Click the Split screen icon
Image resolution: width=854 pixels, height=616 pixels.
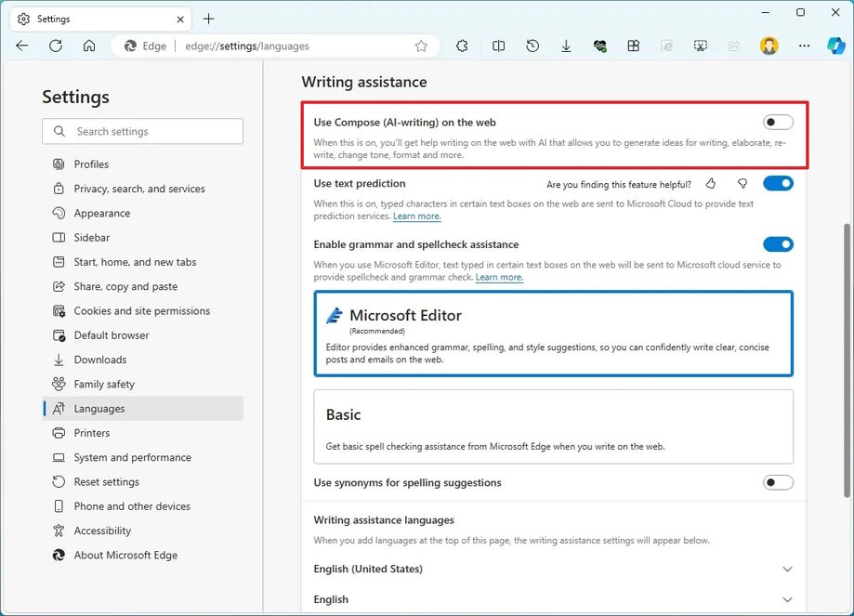pyautogui.click(x=498, y=46)
